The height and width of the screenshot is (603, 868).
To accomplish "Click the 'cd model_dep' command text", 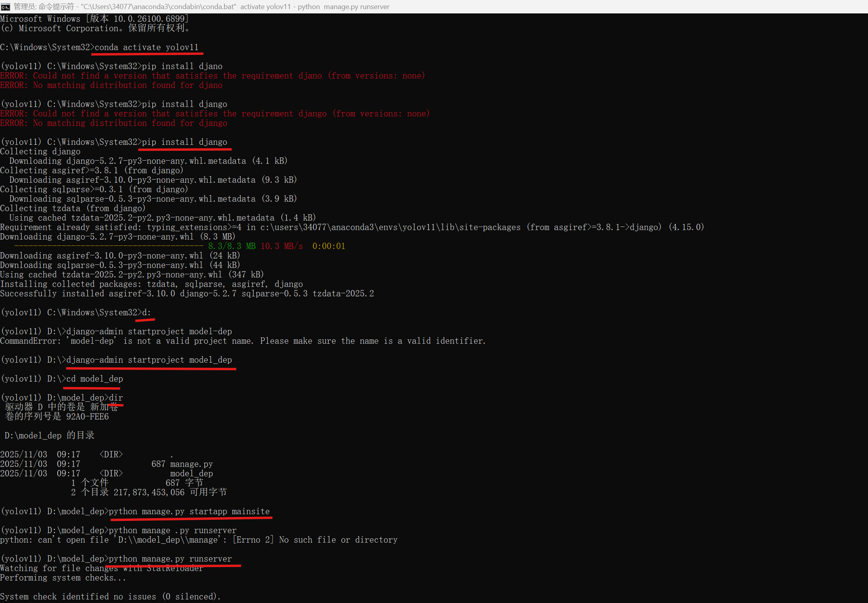I will pyautogui.click(x=94, y=379).
